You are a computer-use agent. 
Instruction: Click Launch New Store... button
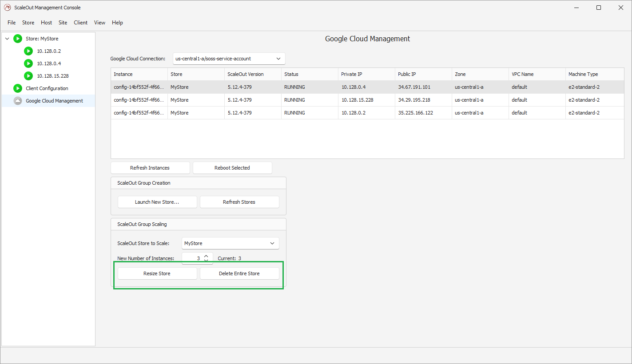point(157,202)
